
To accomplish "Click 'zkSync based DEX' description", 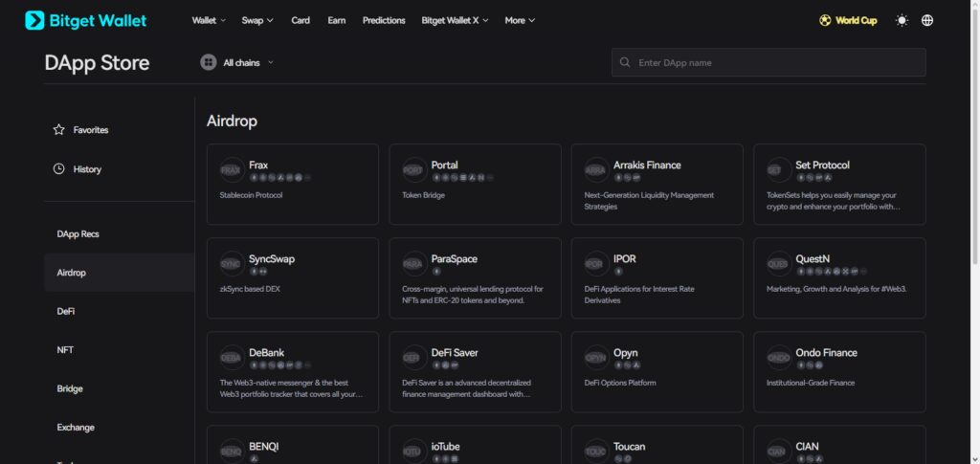I will (250, 289).
